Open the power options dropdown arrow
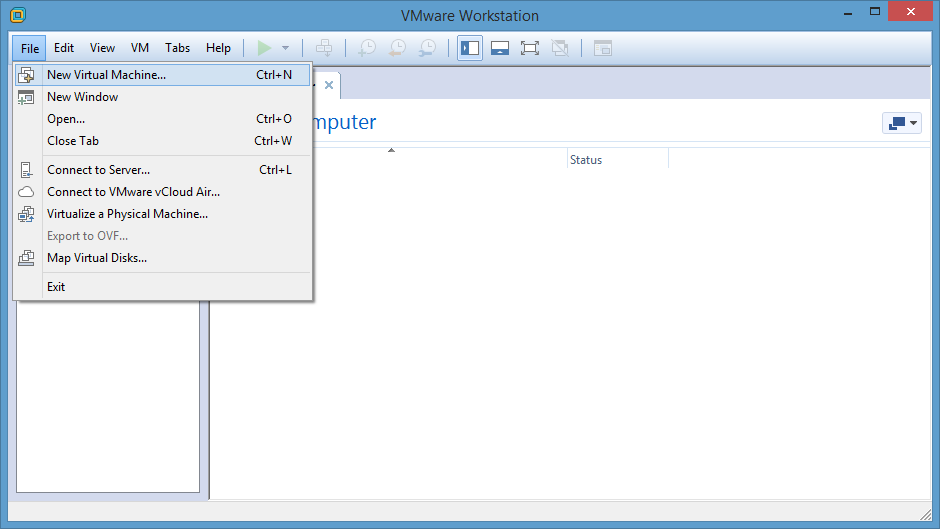940x529 pixels. (285, 48)
